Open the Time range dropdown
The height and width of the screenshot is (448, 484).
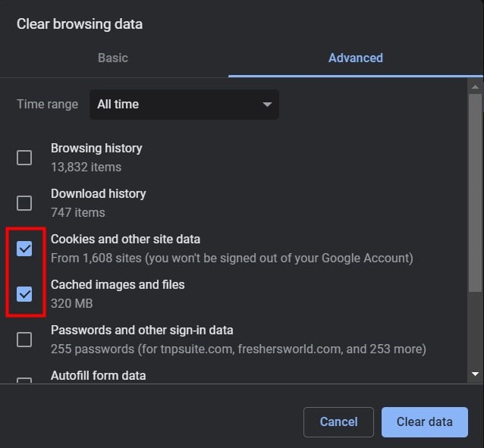tap(184, 105)
